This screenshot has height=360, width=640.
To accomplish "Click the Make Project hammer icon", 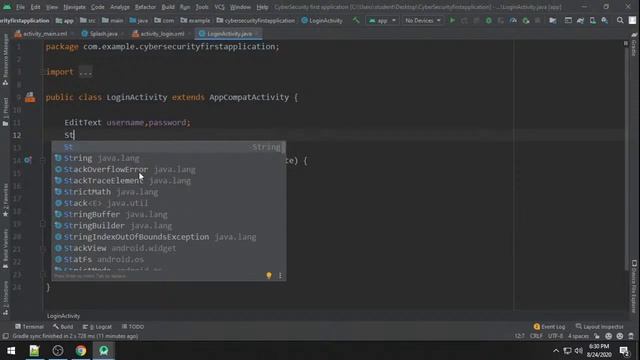I will click(x=356, y=20).
